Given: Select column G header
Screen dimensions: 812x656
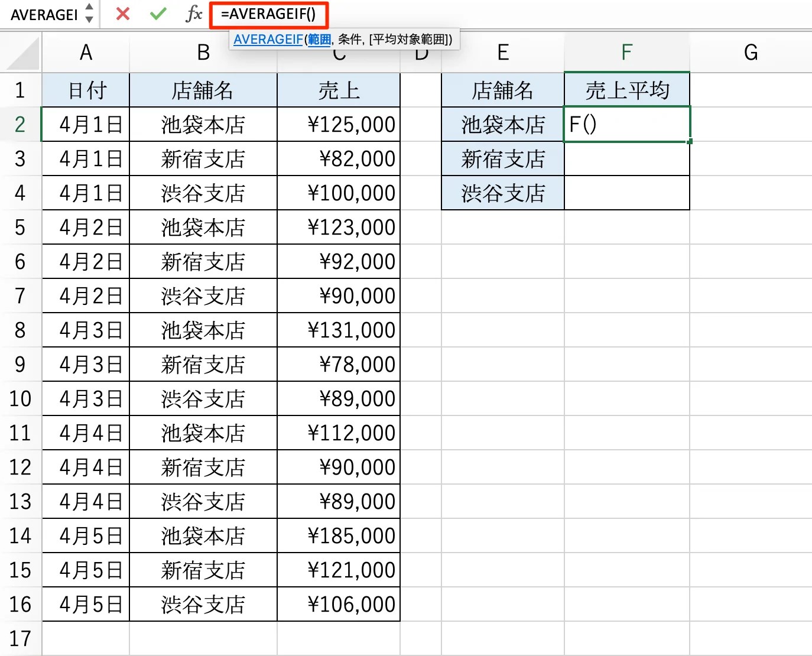Looking at the screenshot, I should (x=751, y=53).
